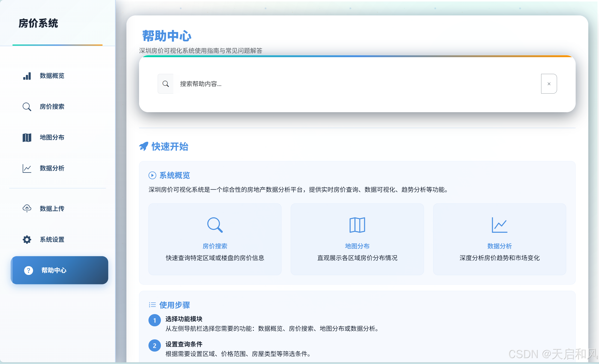Click step title 设置查询条件
The width and height of the screenshot is (599, 364).
point(184,344)
